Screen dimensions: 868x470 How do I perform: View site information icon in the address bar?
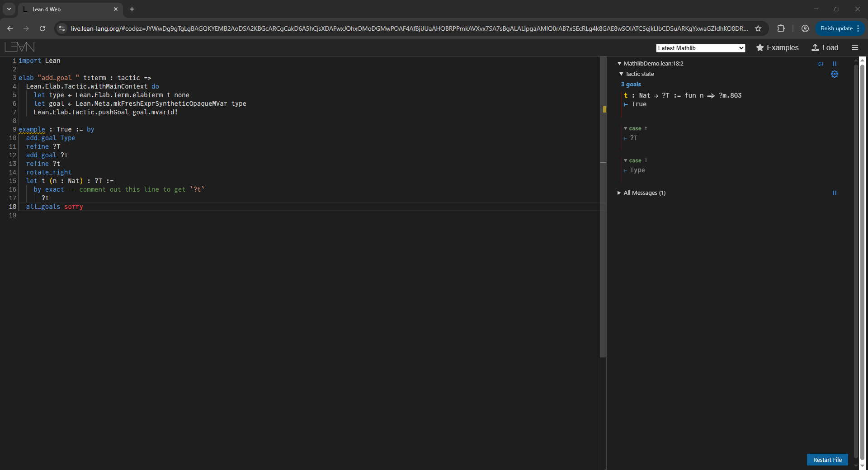point(62,28)
